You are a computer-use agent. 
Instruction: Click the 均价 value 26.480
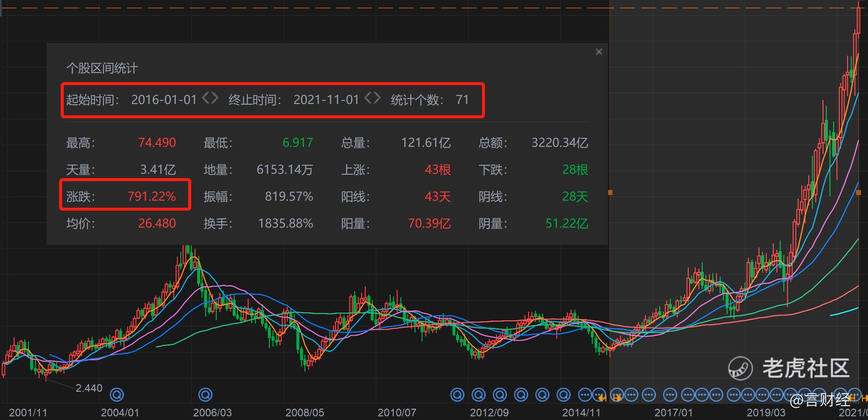[x=157, y=223]
